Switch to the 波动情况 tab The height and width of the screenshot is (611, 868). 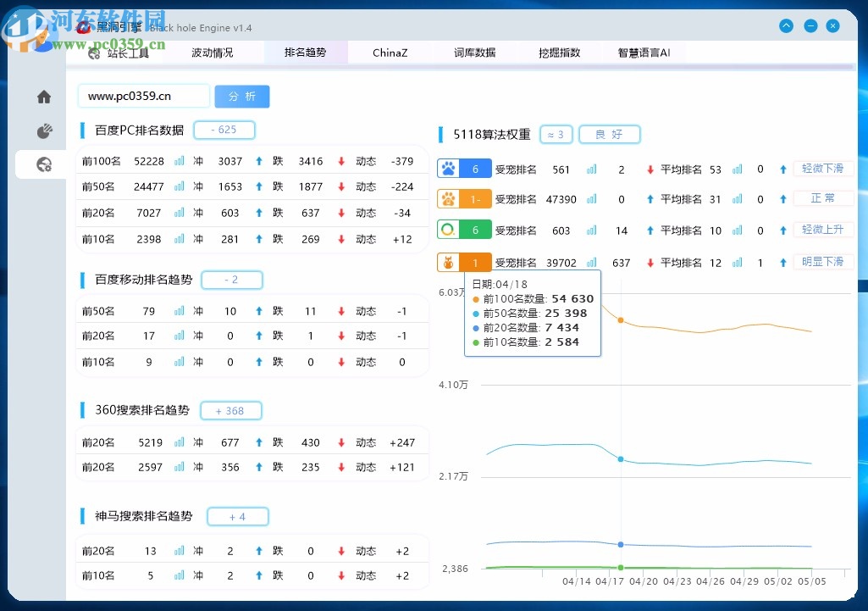pyautogui.click(x=212, y=53)
